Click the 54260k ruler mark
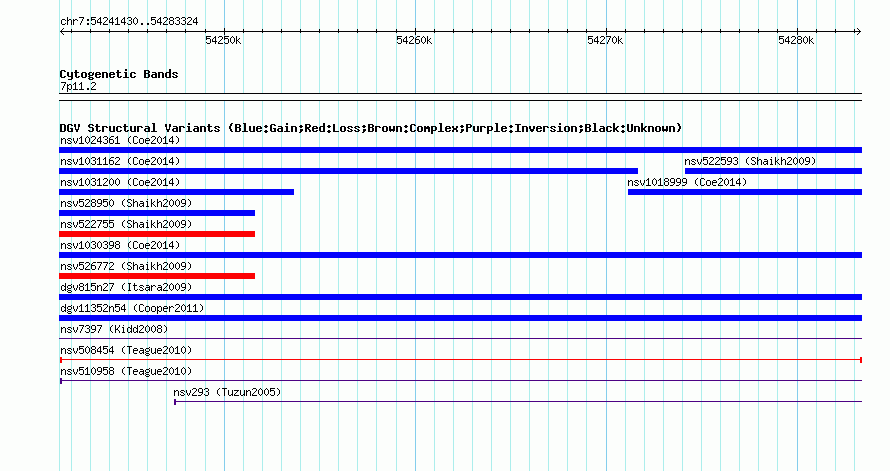Screen dimensions: 890x471 point(414,40)
